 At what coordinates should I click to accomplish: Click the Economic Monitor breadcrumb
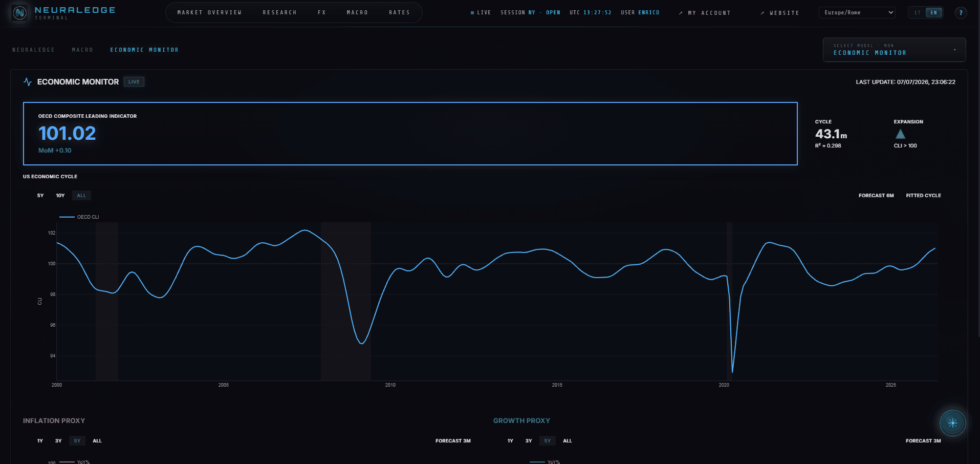coord(144,50)
